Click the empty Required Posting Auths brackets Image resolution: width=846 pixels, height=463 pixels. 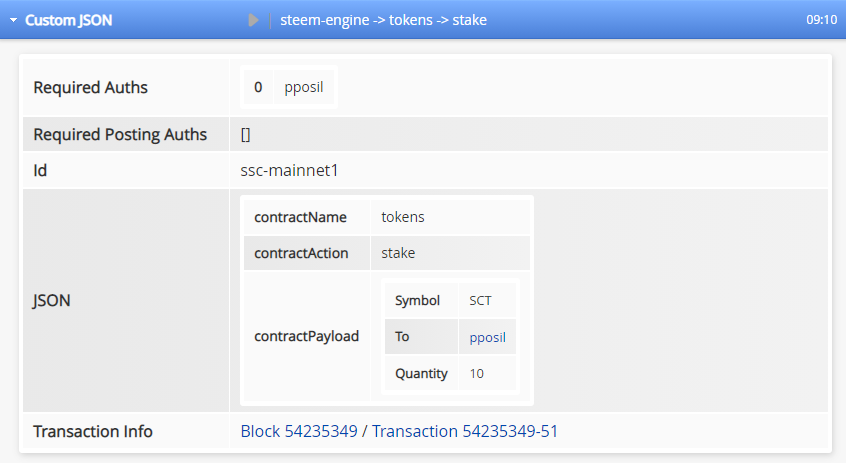tap(245, 134)
